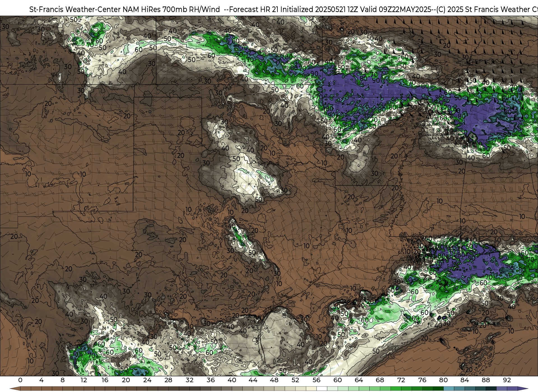
Task: Click the '0' label on the color scale
Action: click(20, 380)
